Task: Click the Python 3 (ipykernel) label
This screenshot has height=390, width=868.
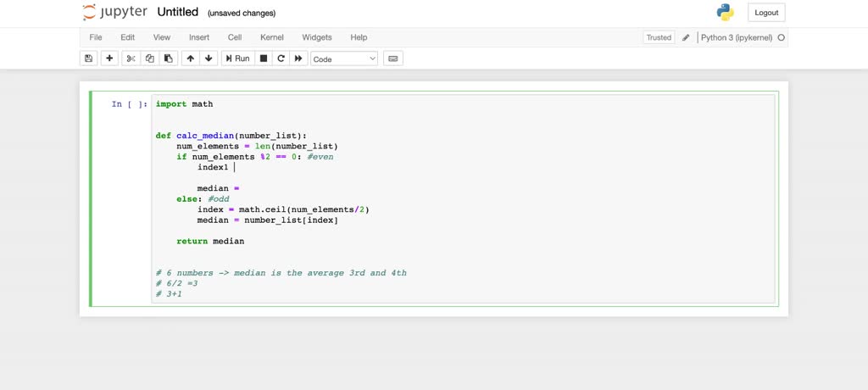Action: pos(737,37)
